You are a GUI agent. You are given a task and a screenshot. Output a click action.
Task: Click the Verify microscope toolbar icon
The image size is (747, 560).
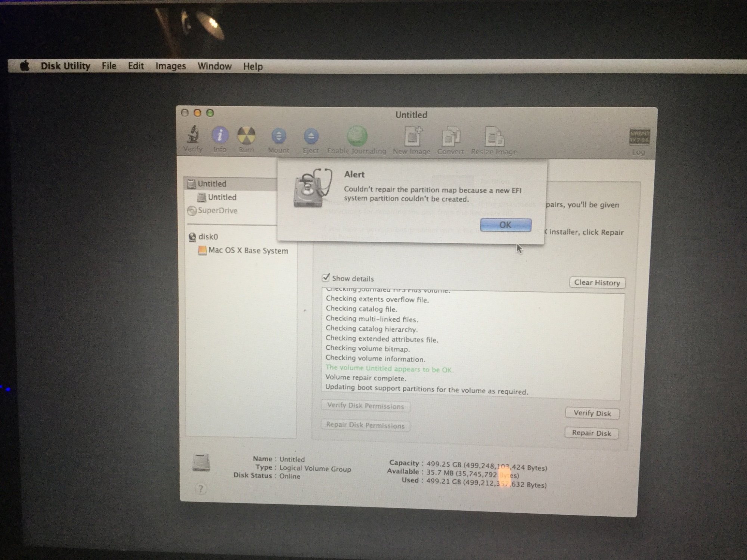[x=193, y=135]
